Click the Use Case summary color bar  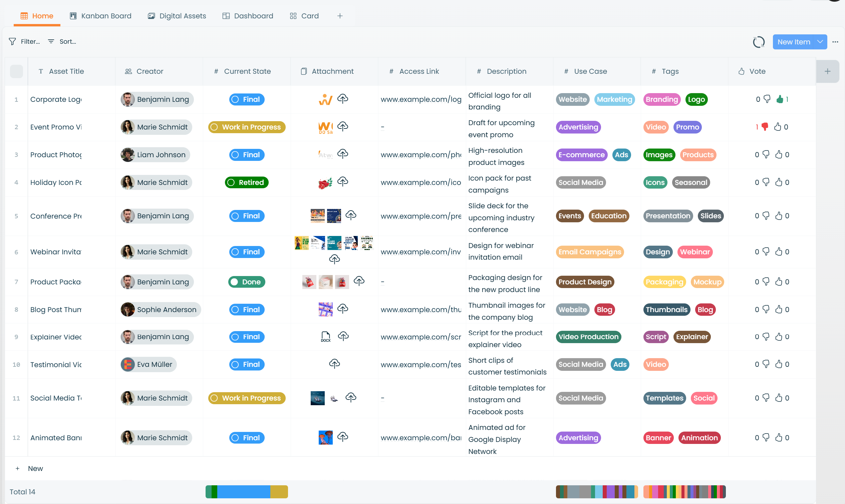coord(596,491)
